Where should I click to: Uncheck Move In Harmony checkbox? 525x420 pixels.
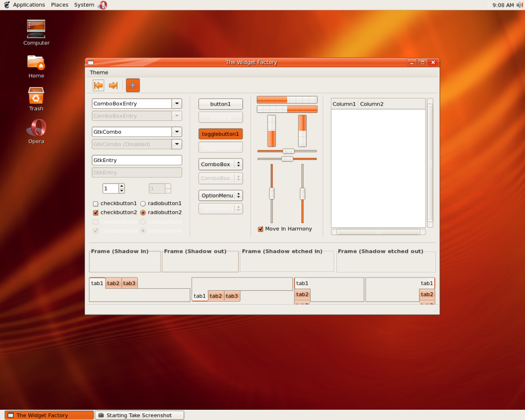tap(260, 229)
